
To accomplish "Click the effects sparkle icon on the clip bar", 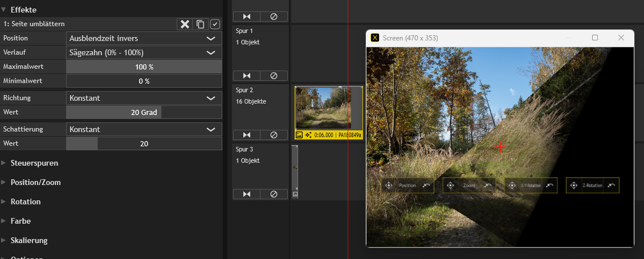I will pos(308,135).
